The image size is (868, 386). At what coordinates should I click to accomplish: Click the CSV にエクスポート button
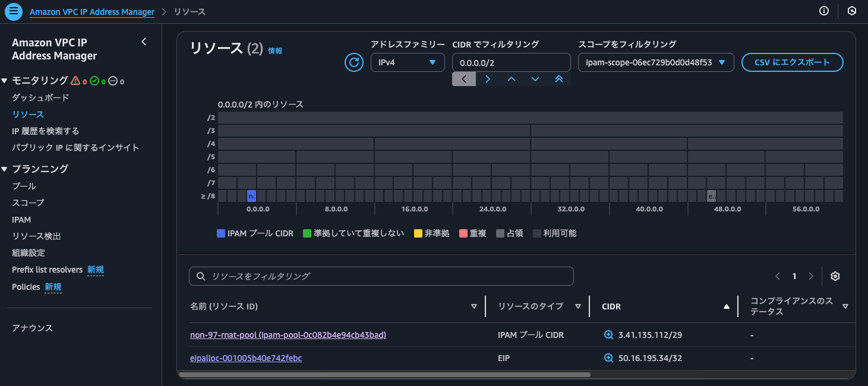pyautogui.click(x=792, y=62)
